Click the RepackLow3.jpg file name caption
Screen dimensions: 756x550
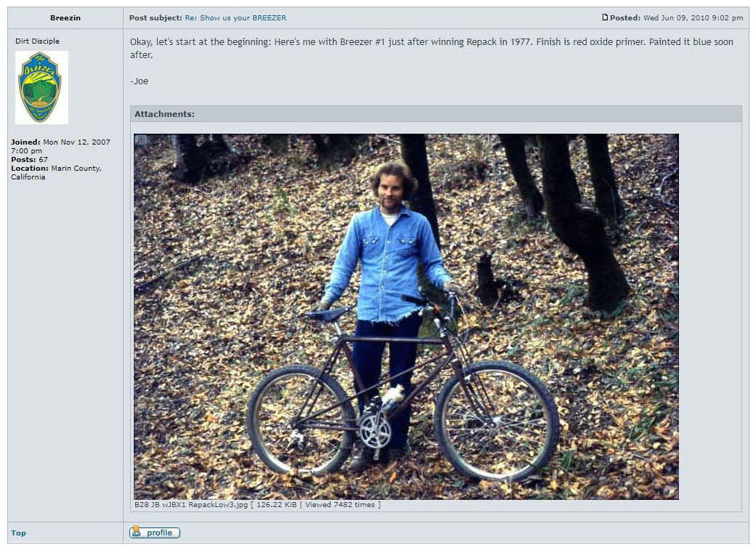point(191,505)
